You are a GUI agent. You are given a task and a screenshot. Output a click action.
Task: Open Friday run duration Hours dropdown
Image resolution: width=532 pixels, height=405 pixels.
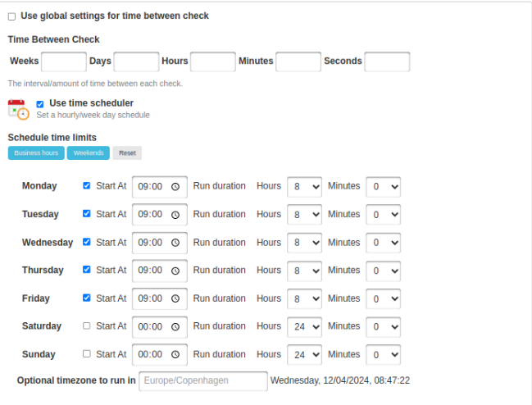[x=304, y=299]
